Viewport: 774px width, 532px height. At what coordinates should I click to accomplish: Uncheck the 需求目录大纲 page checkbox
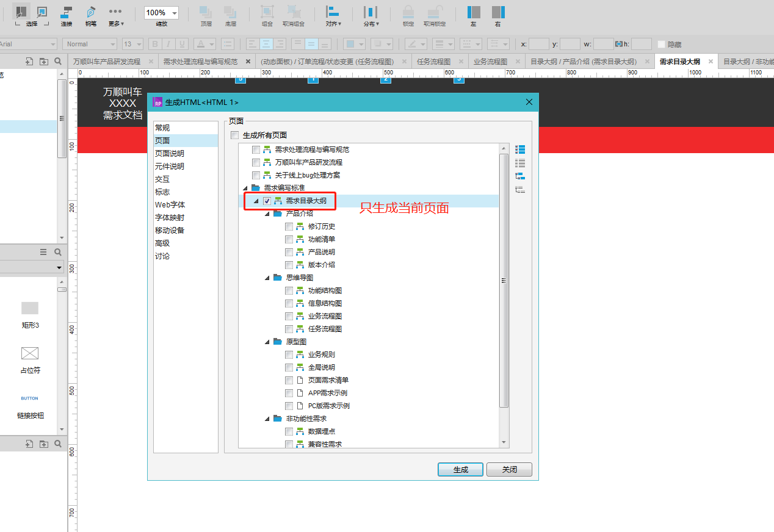tap(267, 201)
